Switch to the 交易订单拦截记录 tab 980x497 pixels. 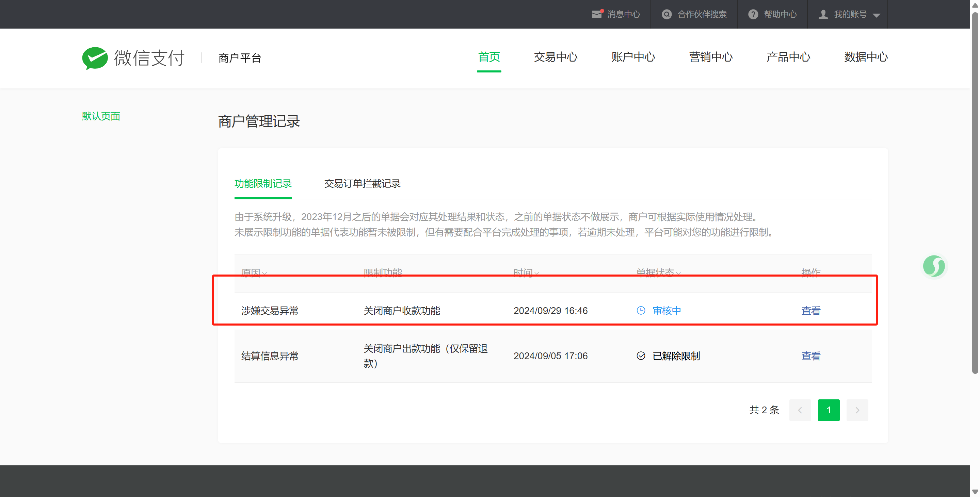362,184
